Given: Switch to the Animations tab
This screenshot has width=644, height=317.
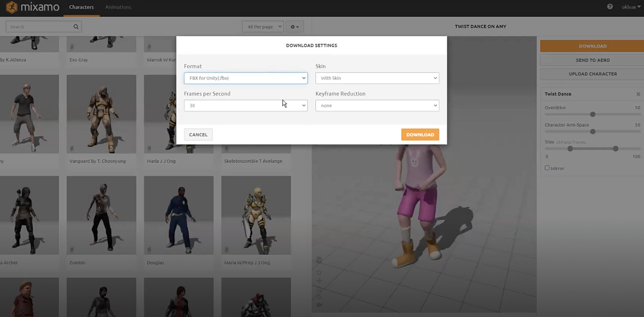Looking at the screenshot, I should pos(118,7).
